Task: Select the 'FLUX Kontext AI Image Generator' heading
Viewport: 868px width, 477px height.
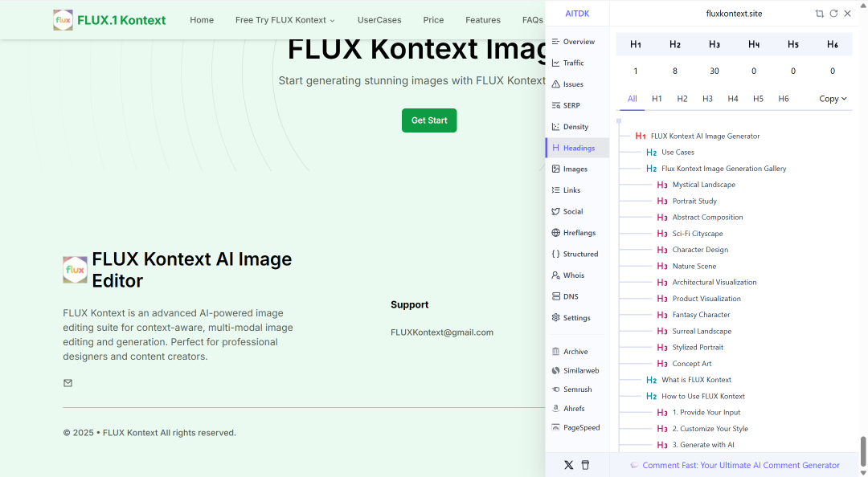Action: pyautogui.click(x=706, y=137)
